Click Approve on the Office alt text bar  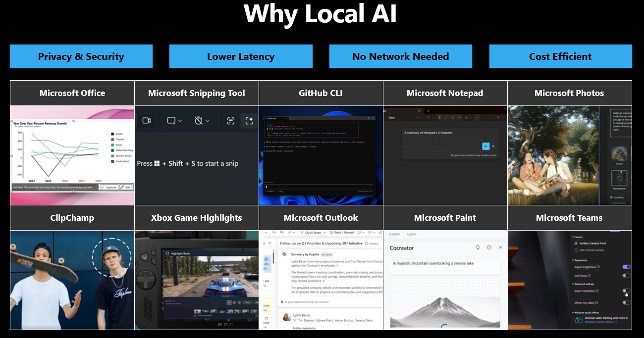tap(109, 188)
